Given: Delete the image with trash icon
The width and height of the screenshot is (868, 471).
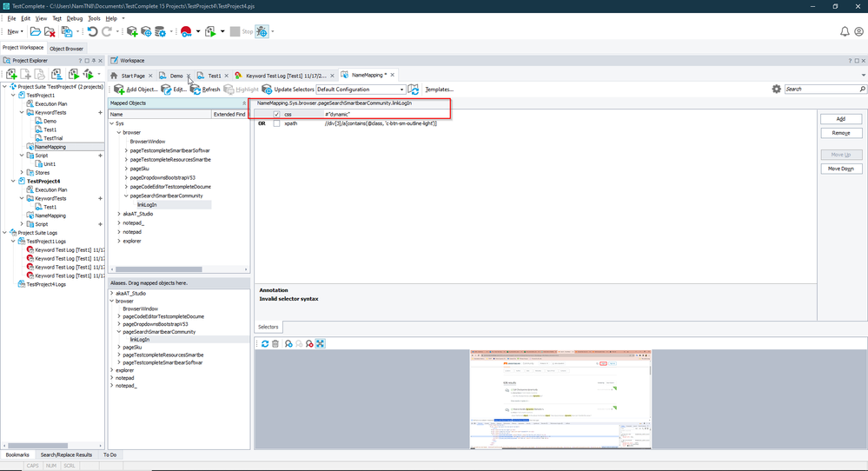Looking at the screenshot, I should point(275,344).
